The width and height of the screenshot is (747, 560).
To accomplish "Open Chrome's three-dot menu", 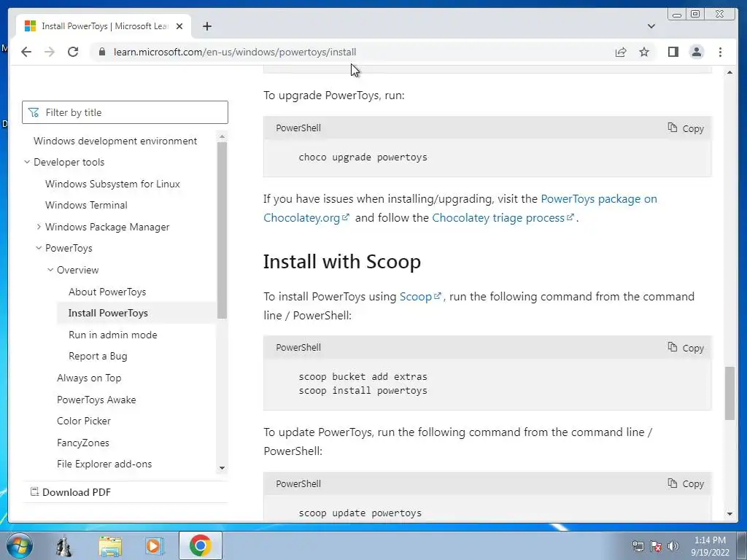I will pos(720,52).
